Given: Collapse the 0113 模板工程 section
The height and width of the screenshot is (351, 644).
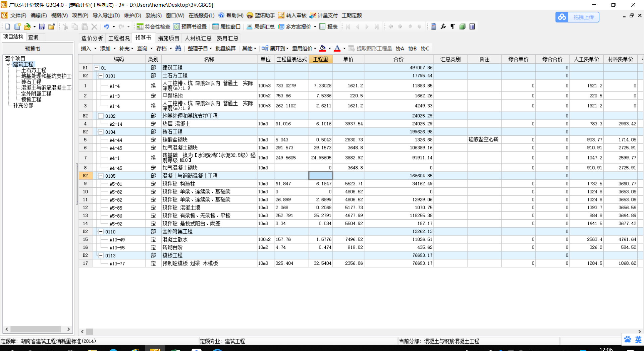Looking at the screenshot, I should click(x=101, y=255).
